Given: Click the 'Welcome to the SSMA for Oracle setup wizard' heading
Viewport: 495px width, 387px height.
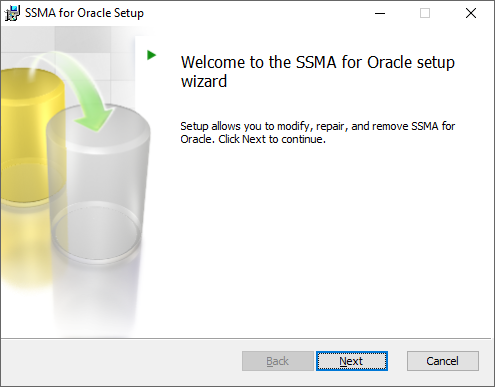Looking at the screenshot, I should (x=318, y=72).
